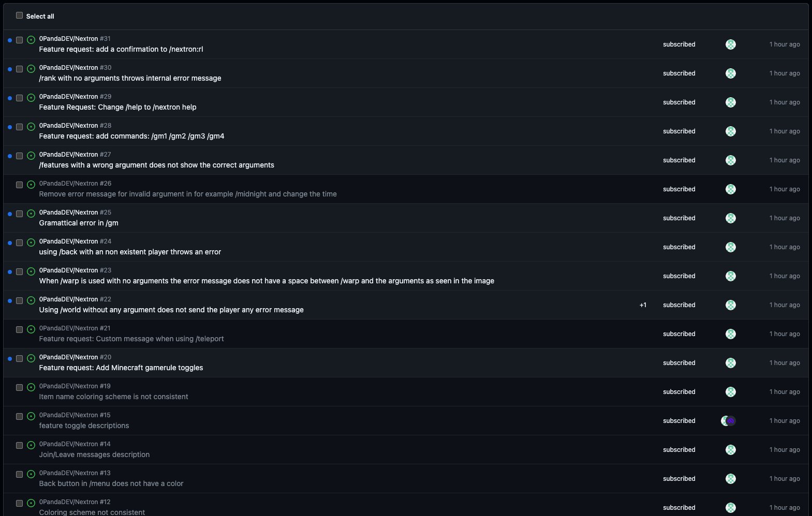
Task: Open "Feature request: add a confirmation" notification
Action: 121,50
